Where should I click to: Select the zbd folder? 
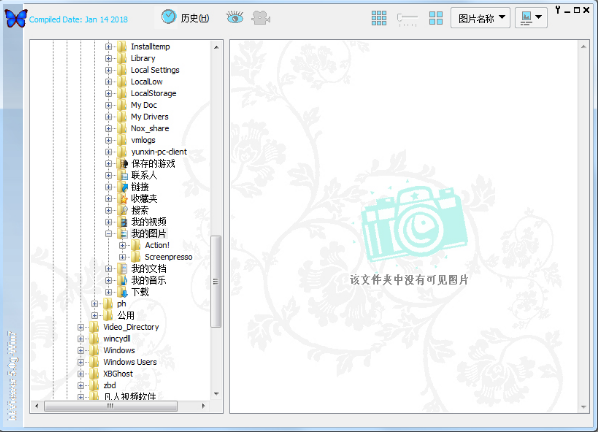coord(110,385)
